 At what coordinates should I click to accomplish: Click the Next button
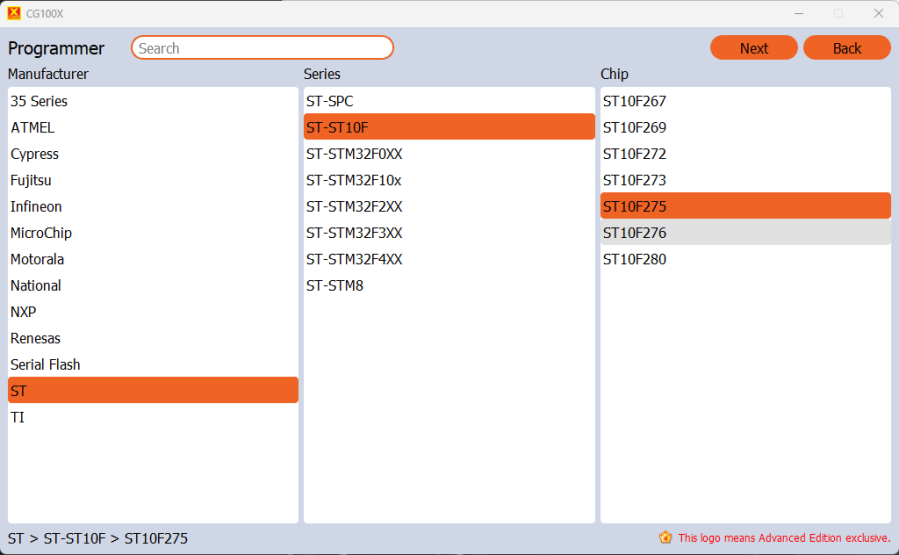pos(754,48)
